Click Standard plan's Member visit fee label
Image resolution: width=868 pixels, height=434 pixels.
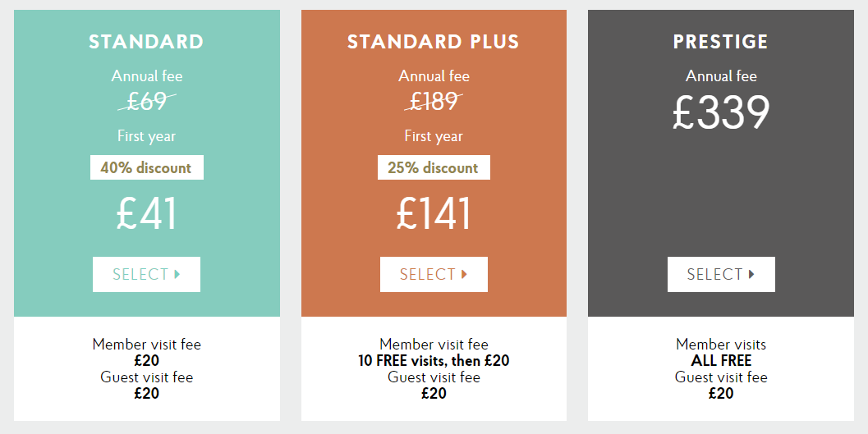click(x=147, y=345)
